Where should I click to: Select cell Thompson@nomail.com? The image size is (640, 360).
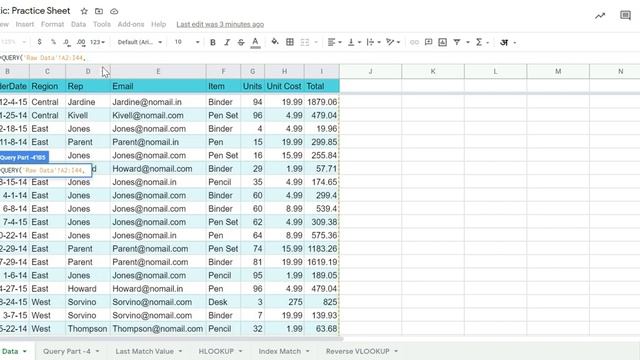[x=158, y=329]
